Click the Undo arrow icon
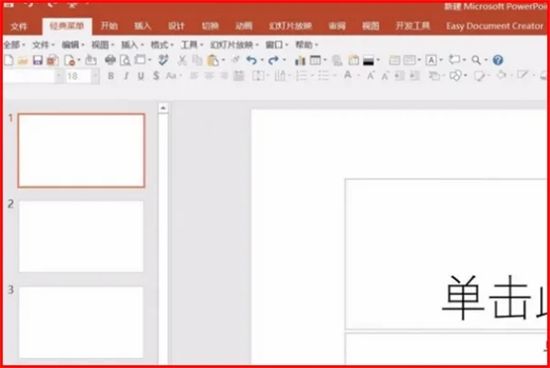The width and height of the screenshot is (550, 368). 251,60
